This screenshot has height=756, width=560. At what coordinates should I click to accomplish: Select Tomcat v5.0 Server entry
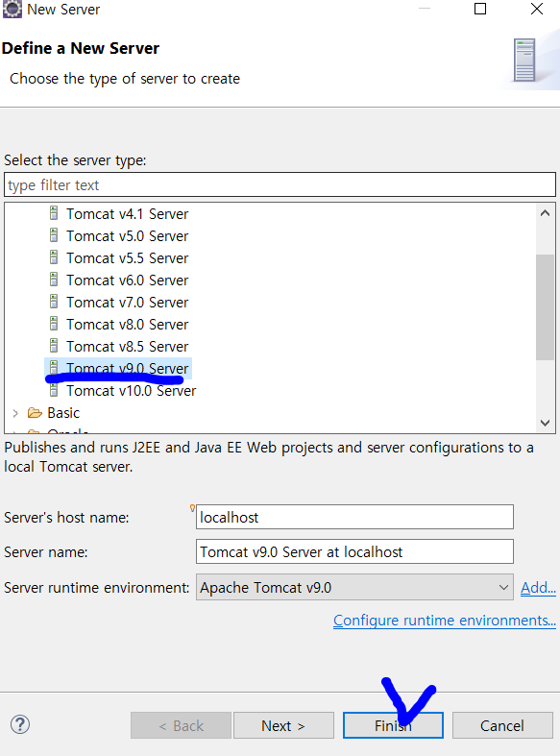[127, 235]
